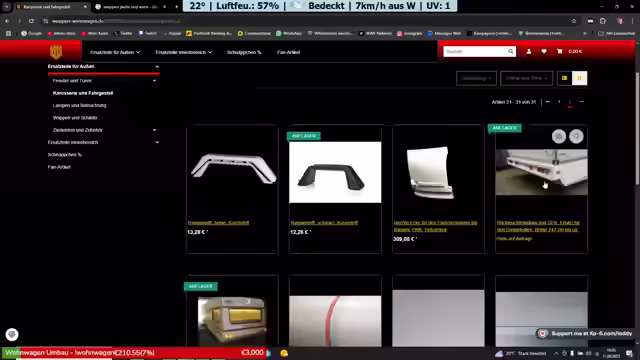
Task: Switch to the list view layout icon
Action: 564,78
